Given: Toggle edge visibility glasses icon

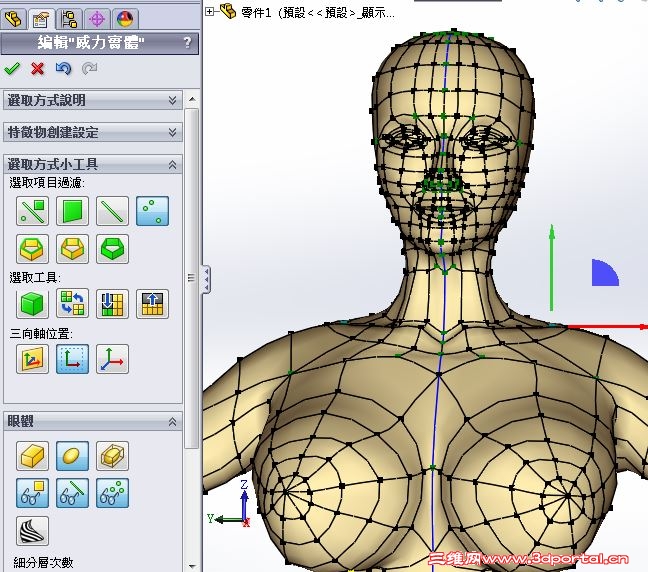Looking at the screenshot, I should (x=72, y=493).
